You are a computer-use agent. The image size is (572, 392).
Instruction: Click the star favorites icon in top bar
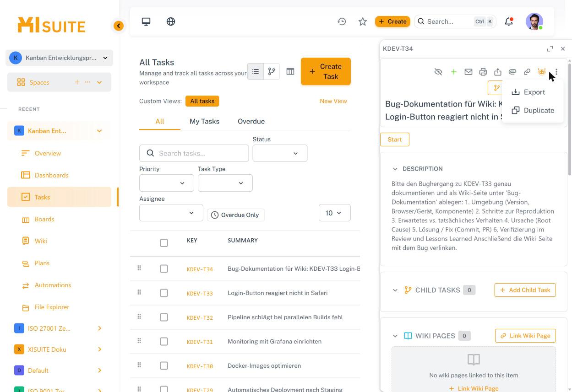[x=363, y=21]
